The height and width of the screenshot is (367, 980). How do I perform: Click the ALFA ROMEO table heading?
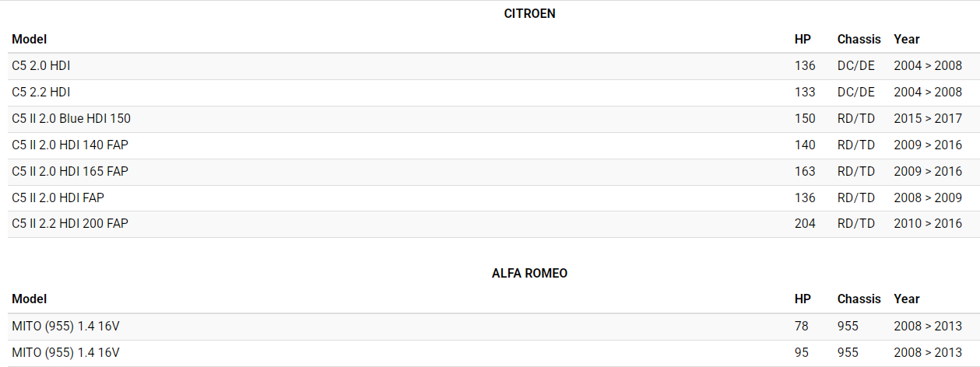pyautogui.click(x=529, y=274)
